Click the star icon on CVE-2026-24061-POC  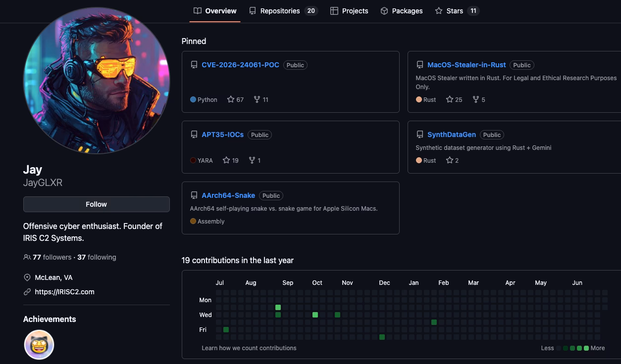click(x=231, y=99)
